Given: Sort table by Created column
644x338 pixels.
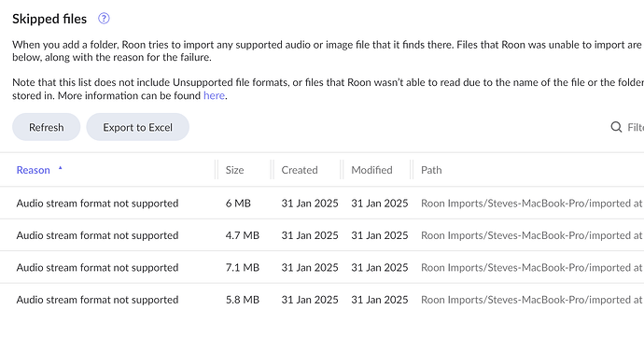Looking at the screenshot, I should (x=300, y=170).
